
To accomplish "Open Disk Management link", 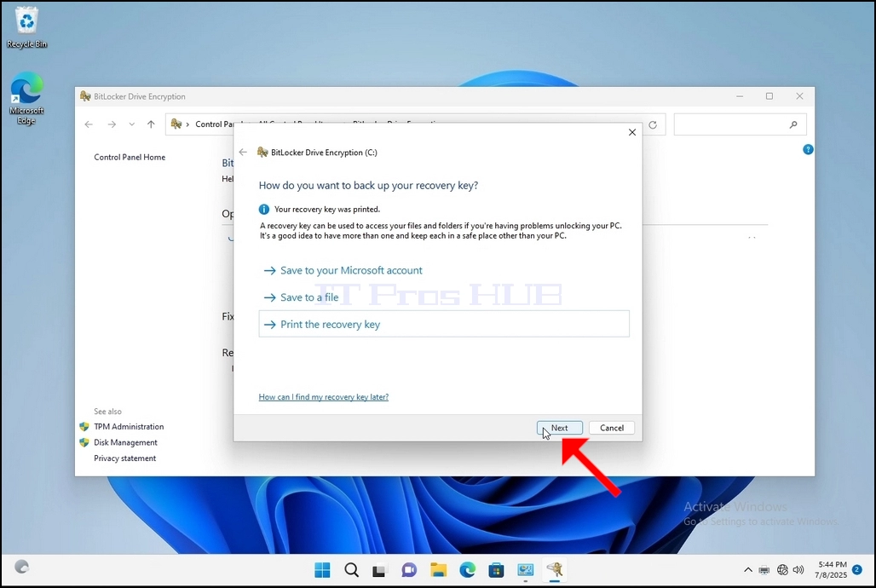I will (125, 442).
